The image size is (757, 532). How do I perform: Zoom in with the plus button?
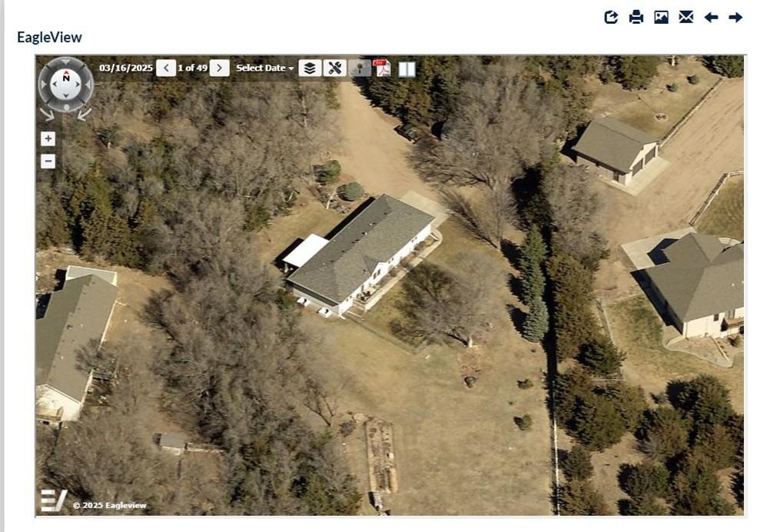pos(48,139)
